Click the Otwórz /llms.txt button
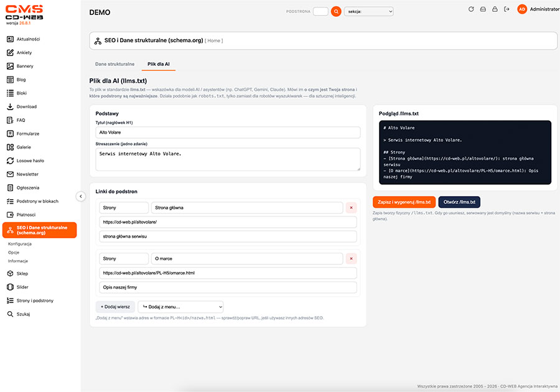 (459, 202)
